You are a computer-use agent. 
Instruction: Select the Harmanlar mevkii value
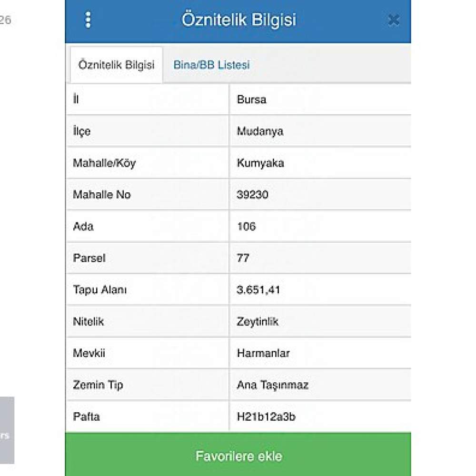pos(263,353)
